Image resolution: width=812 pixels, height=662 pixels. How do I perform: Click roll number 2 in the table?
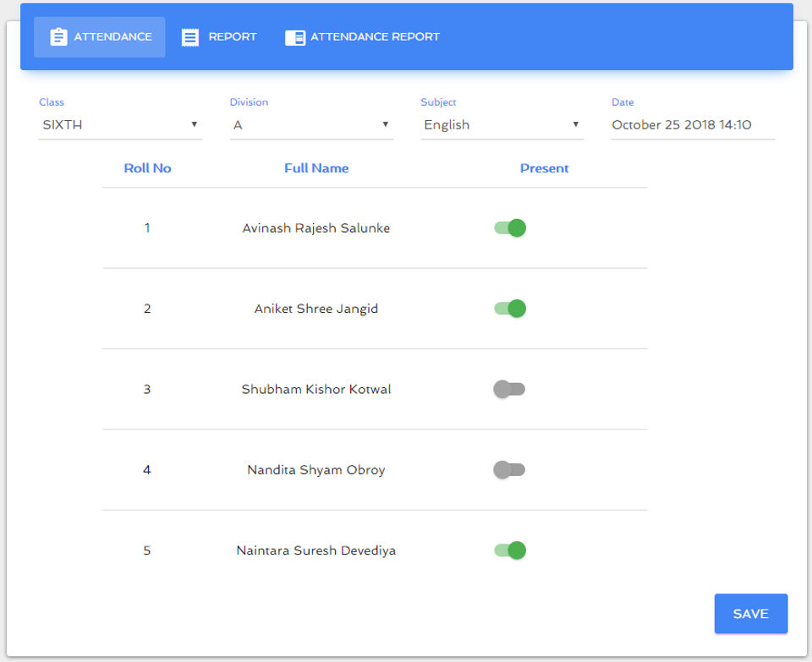click(x=147, y=309)
